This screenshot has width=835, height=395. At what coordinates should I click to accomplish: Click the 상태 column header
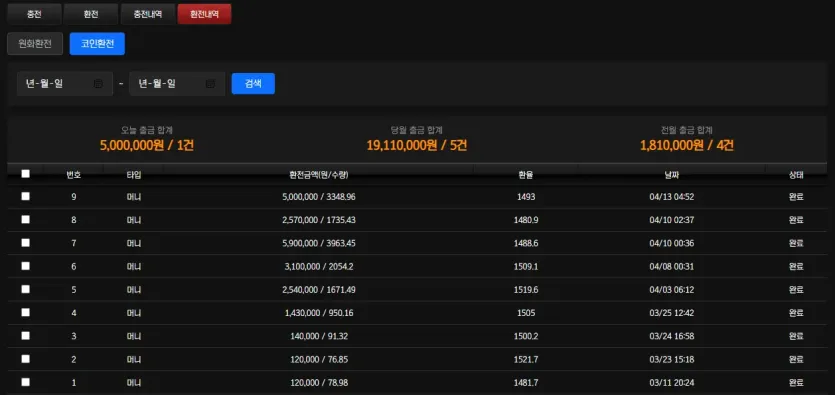[796, 175]
